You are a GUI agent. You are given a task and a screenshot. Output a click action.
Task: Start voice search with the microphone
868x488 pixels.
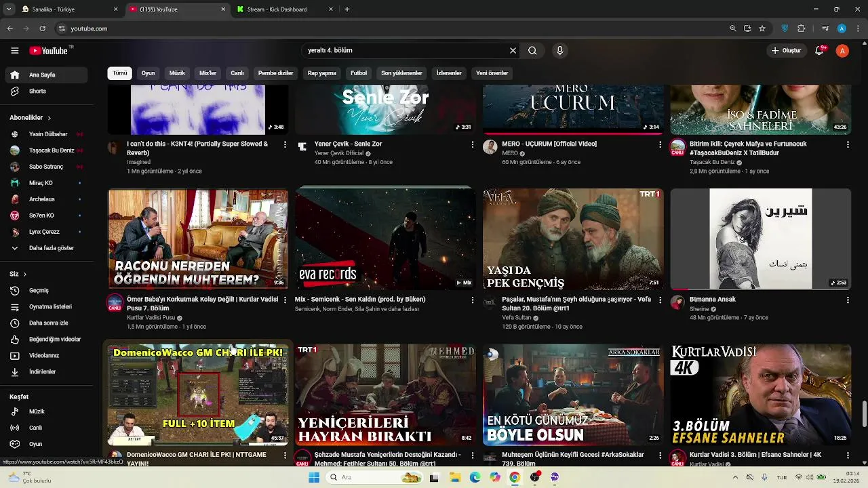pos(559,50)
